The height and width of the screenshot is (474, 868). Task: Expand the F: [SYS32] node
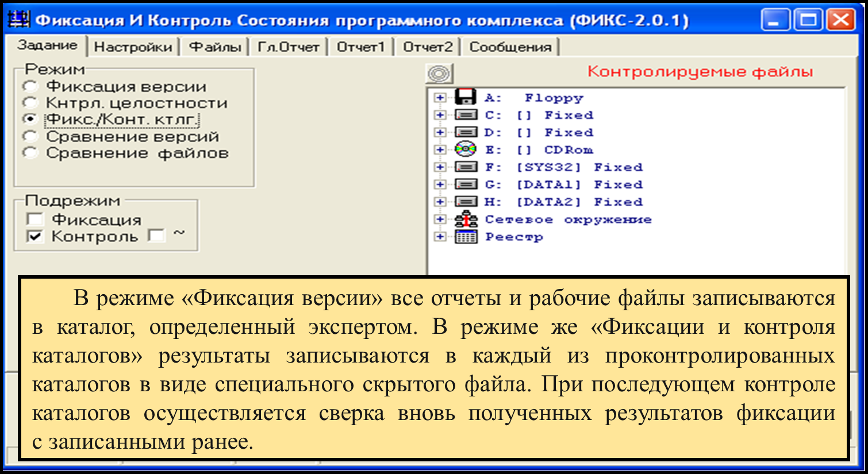440,167
